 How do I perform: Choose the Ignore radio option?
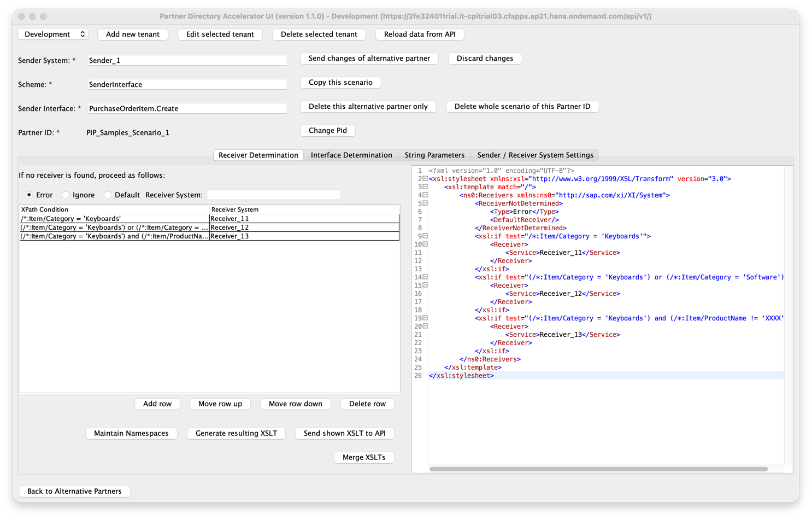click(66, 195)
